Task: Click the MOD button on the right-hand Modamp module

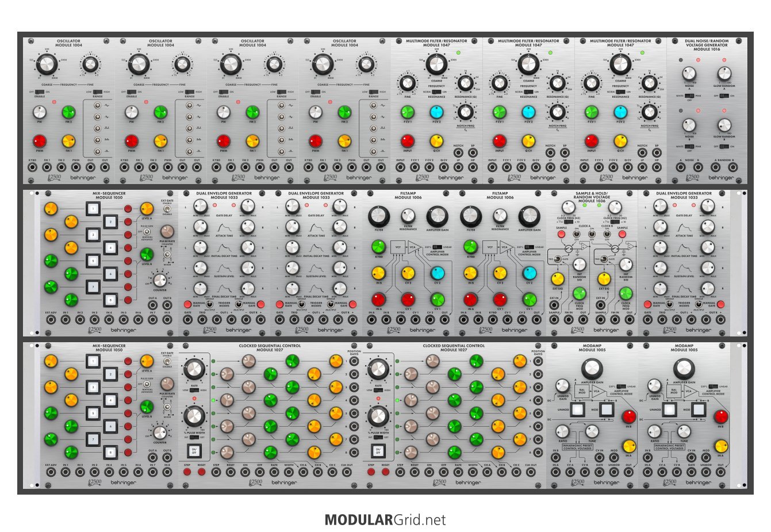Action: 699,410
